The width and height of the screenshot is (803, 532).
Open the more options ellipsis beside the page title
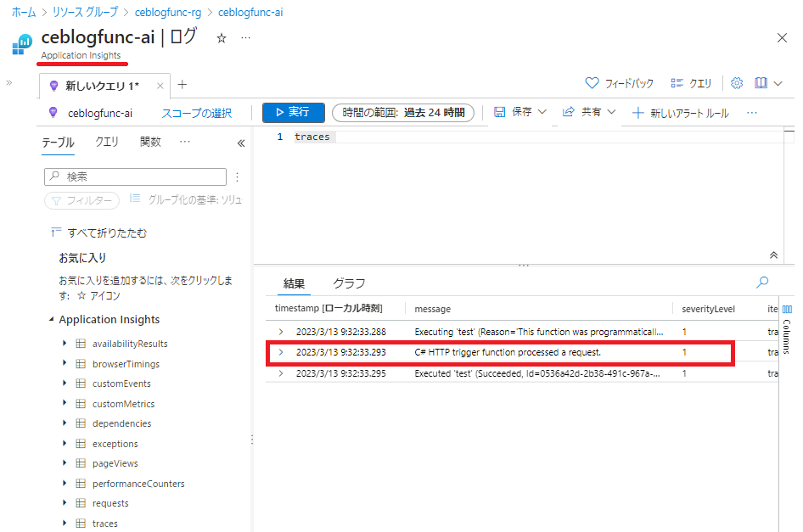[x=246, y=38]
